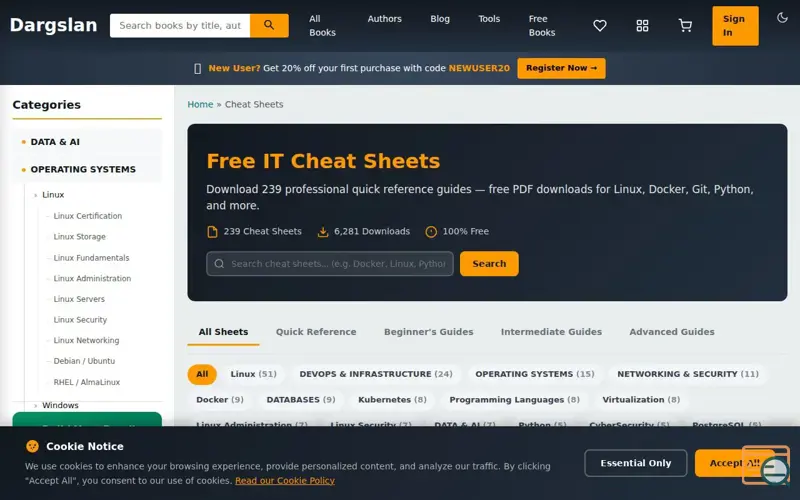Switch to All Sheets tab
Viewport: 800px width, 500px height.
click(223, 332)
